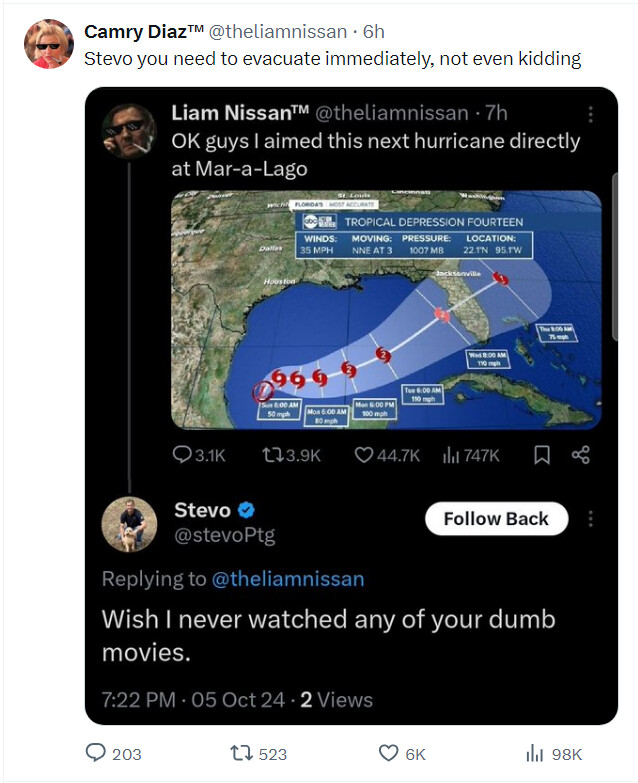The width and height of the screenshot is (638, 783).
Task: Open Stevo's profile avatar
Action: (129, 524)
